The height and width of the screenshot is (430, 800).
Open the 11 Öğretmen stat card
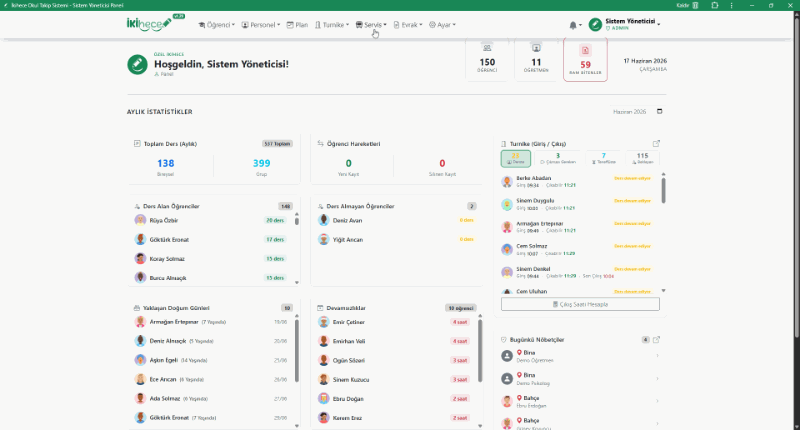click(536, 60)
